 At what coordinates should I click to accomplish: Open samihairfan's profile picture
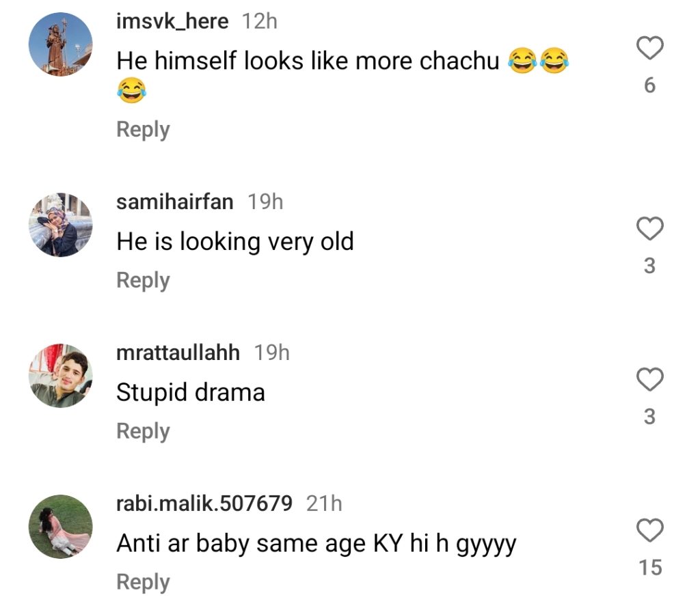[x=60, y=225]
